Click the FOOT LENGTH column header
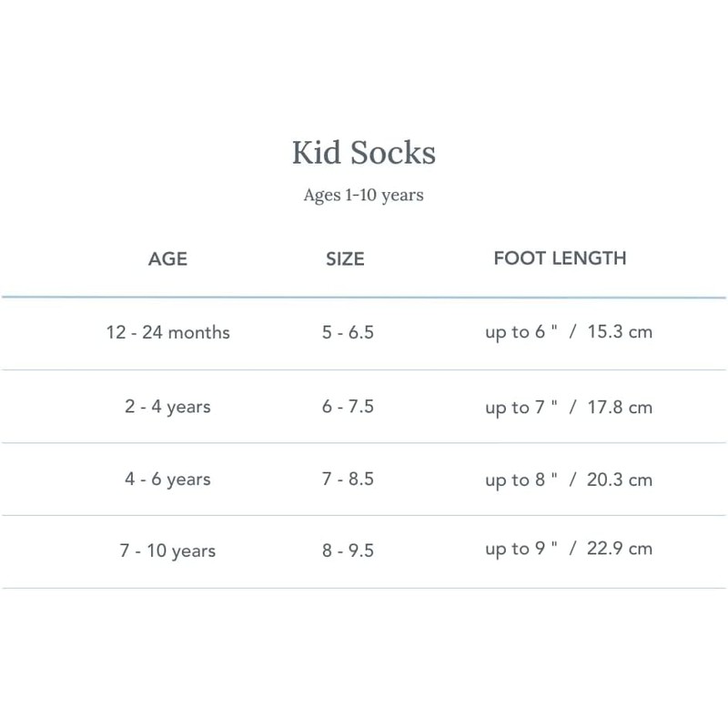This screenshot has height=728, width=728. pyautogui.click(x=560, y=258)
